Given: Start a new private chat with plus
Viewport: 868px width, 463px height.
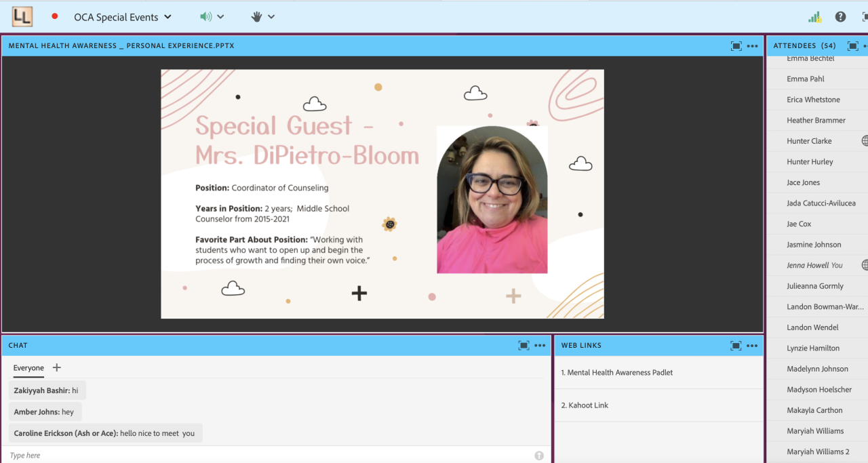Looking at the screenshot, I should pyautogui.click(x=57, y=367).
